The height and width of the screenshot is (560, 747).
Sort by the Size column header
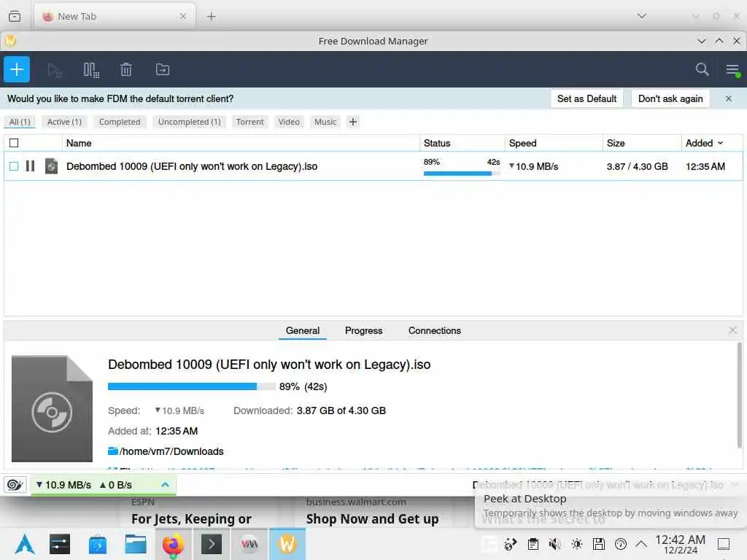click(x=642, y=143)
